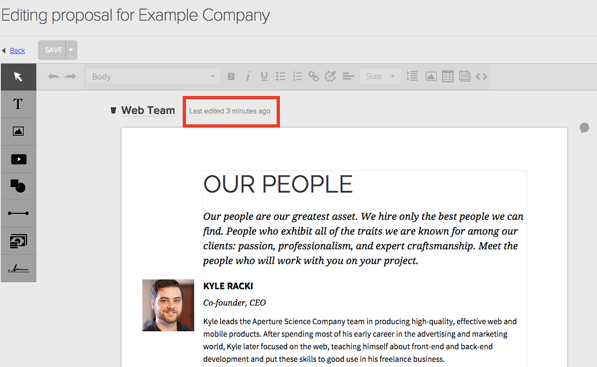Select the pricing table tool in sidebar
This screenshot has width=597, height=367.
coord(18,241)
